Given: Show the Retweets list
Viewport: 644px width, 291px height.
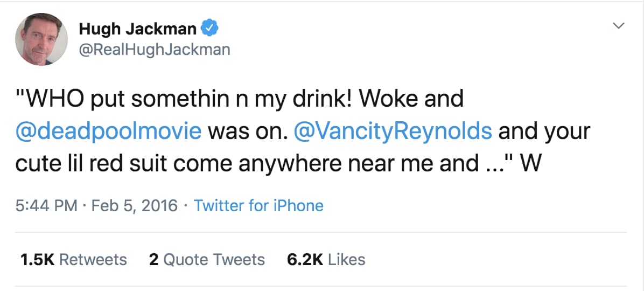Looking at the screenshot, I should point(93,259).
